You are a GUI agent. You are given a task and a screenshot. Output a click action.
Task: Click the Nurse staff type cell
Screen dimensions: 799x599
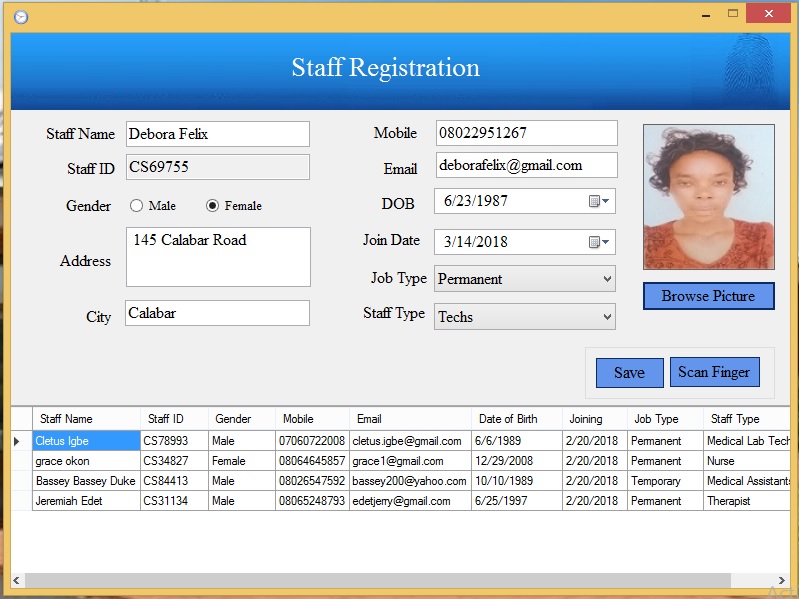coord(747,461)
